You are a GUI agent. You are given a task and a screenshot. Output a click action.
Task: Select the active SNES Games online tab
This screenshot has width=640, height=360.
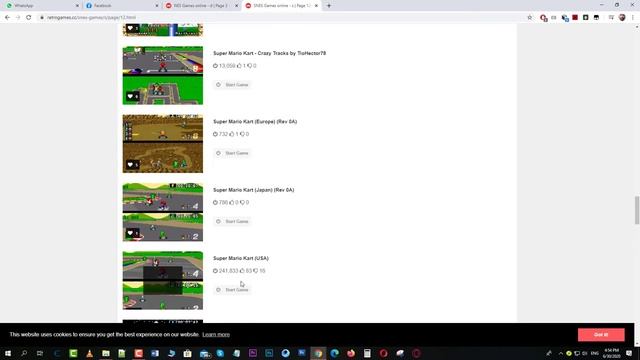(x=281, y=6)
